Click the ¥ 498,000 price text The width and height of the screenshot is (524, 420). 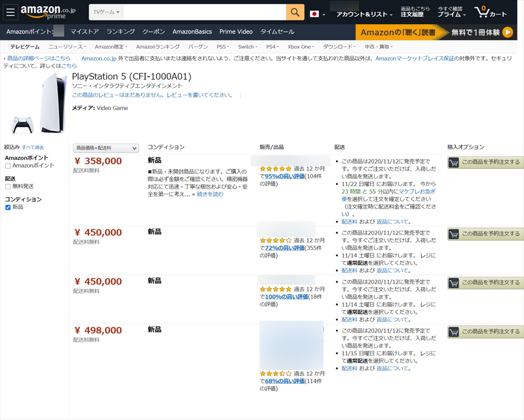coord(99,330)
